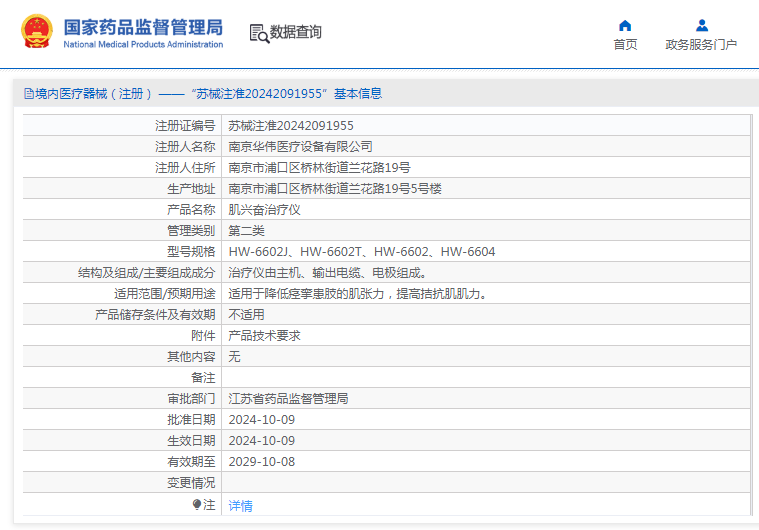Click the 审批部门 label

191,399
